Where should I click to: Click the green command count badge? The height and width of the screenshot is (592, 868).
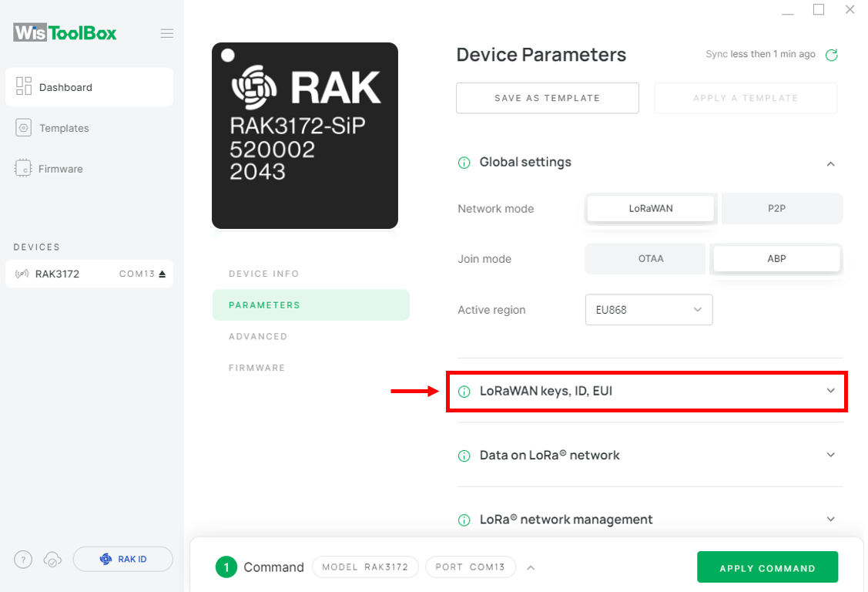coord(226,567)
